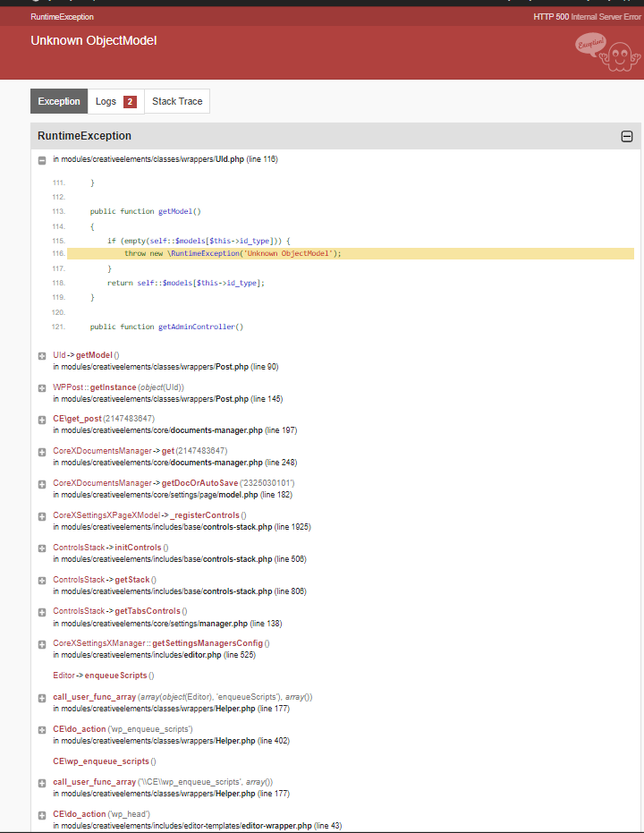Open documents-manager.php (line 197) link
Viewport: 644px width, 833px height.
point(175,430)
